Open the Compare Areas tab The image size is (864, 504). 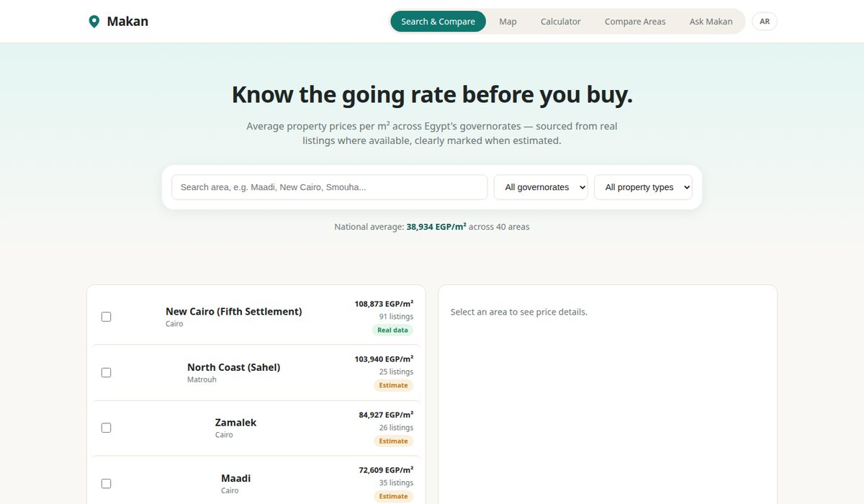click(x=635, y=22)
